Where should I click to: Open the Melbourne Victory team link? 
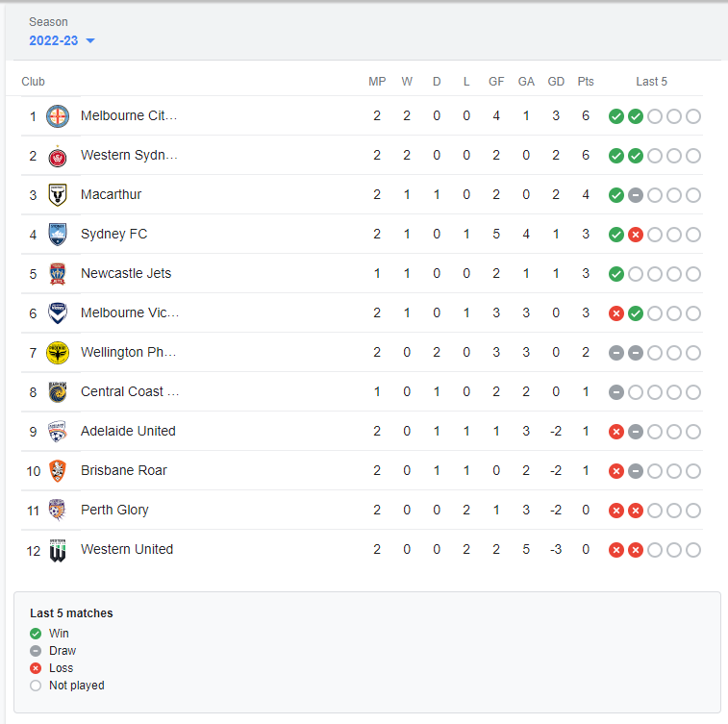[x=130, y=312]
